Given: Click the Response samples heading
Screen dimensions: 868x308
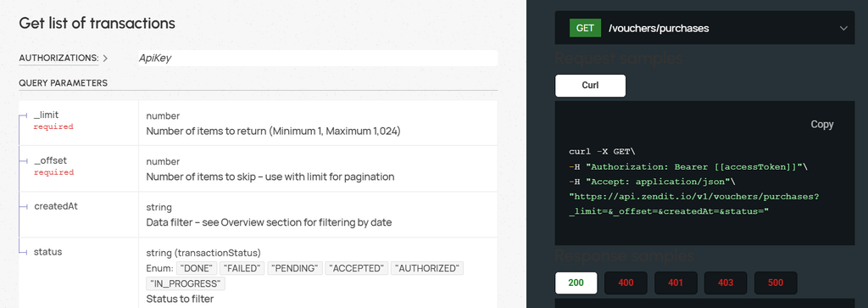Looking at the screenshot, I should click(624, 256).
